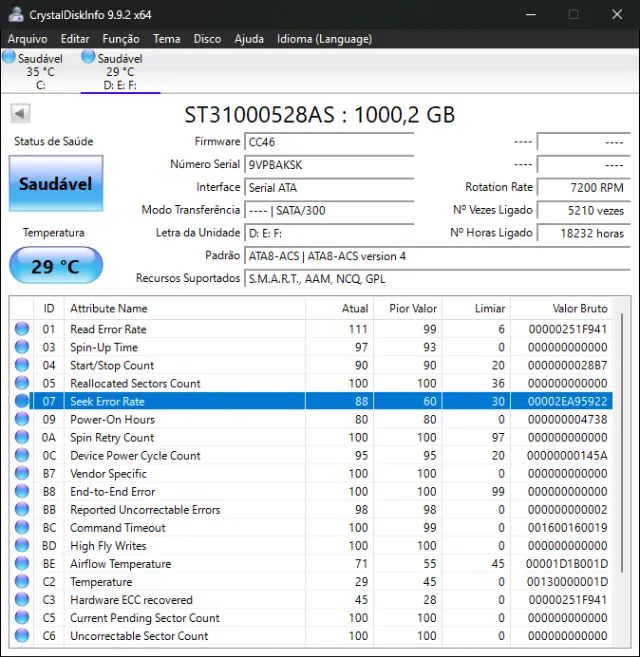The image size is (640, 657).
Task: Click raw value 000000004738 of Power-On Hours
Action: (567, 419)
